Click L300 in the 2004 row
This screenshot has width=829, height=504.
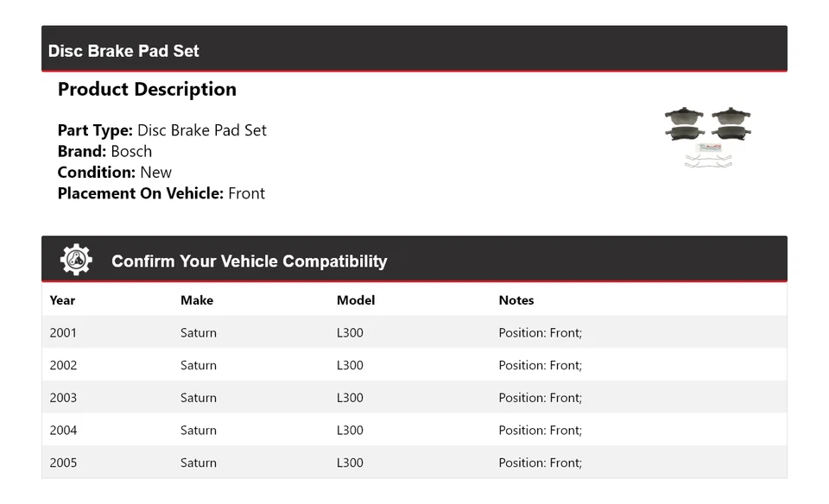coord(350,430)
